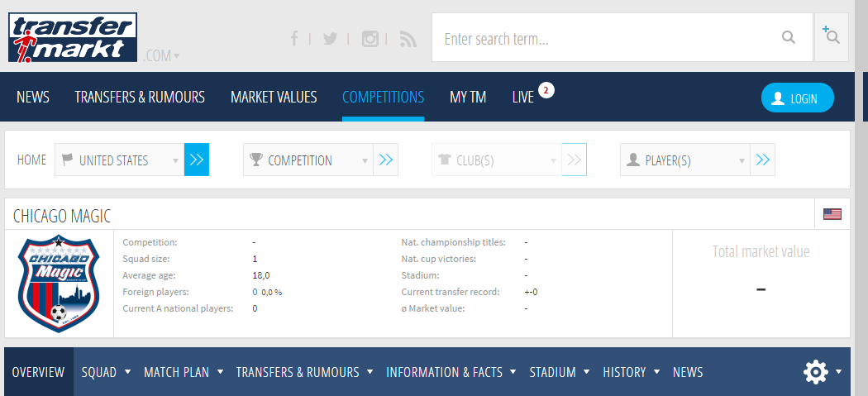This screenshot has width=868, height=396.
Task: Open My TM in main navigation
Action: pos(469,97)
